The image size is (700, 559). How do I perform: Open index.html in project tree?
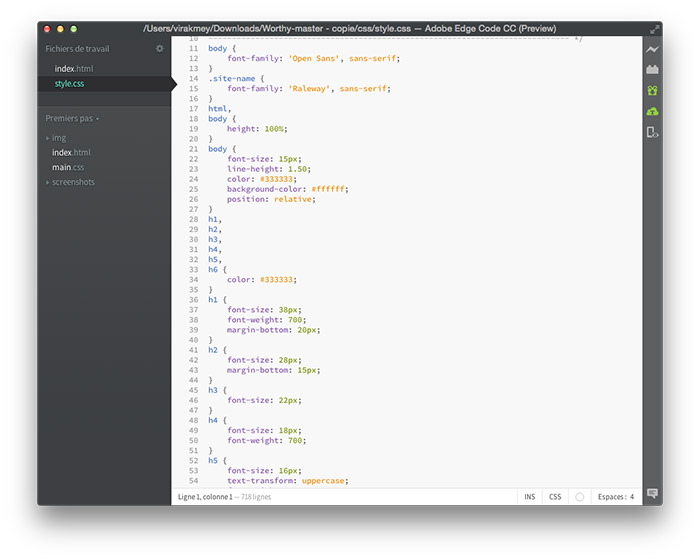pos(71,153)
